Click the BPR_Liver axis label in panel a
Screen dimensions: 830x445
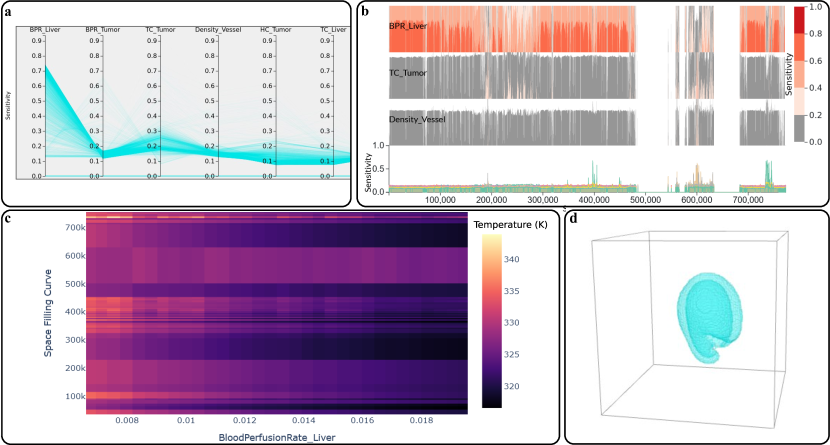pos(45,30)
